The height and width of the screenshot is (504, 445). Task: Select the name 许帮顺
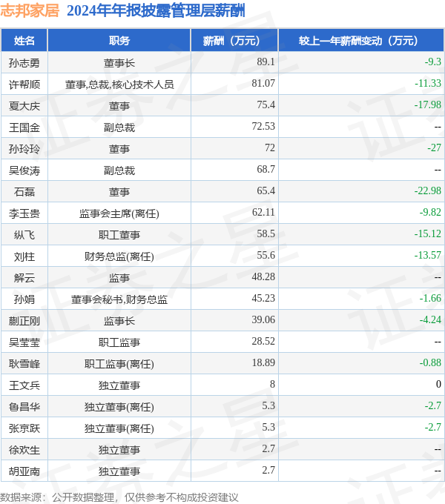coord(24,84)
